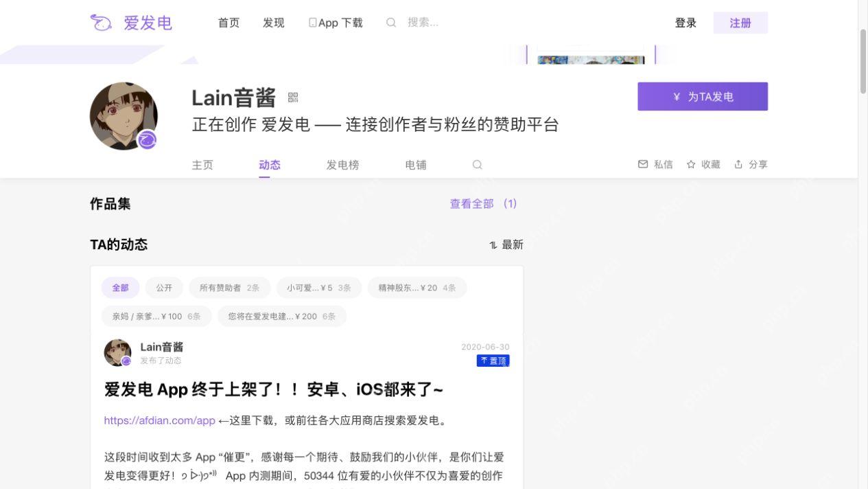Click the star icon for 收藏
The width and height of the screenshot is (868, 489).
[691, 164]
